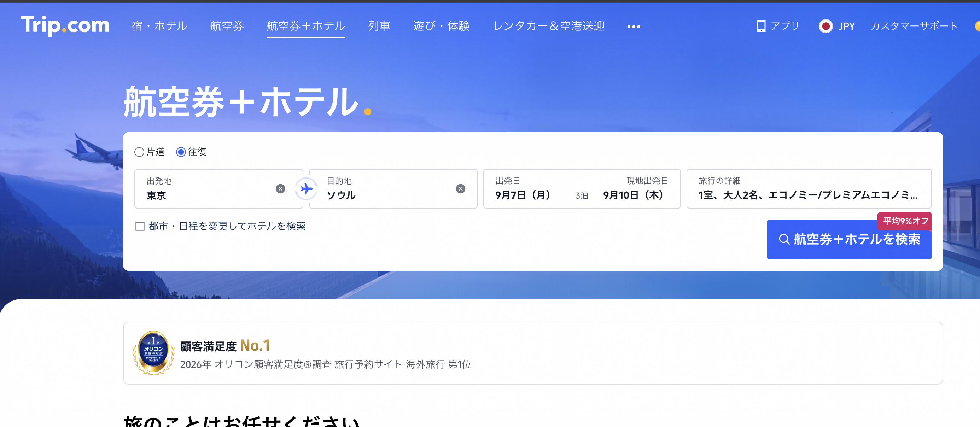Click 航空券+ホテルを検索 search button
This screenshot has height=427, width=980.
[x=849, y=240]
